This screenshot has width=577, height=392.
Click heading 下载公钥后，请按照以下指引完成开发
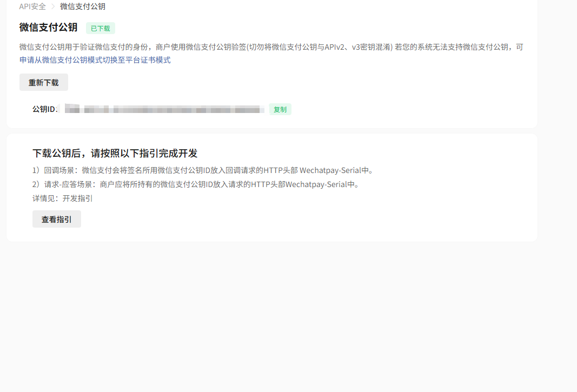(x=115, y=153)
